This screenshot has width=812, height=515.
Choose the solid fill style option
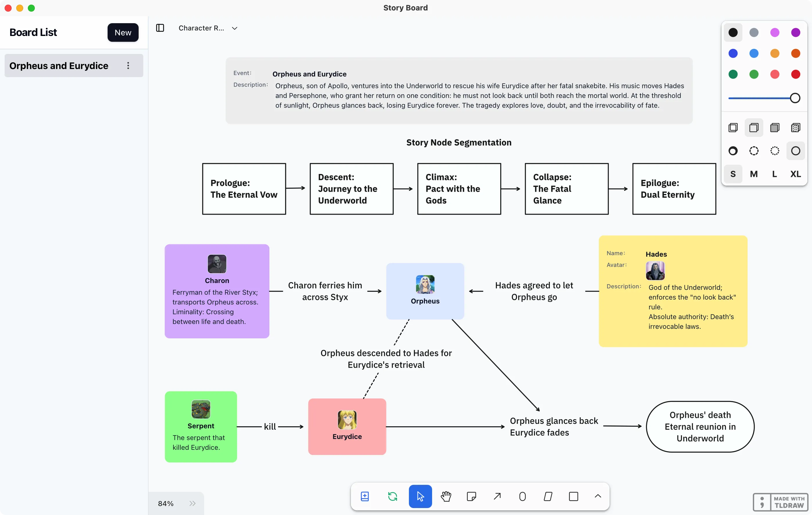click(775, 128)
